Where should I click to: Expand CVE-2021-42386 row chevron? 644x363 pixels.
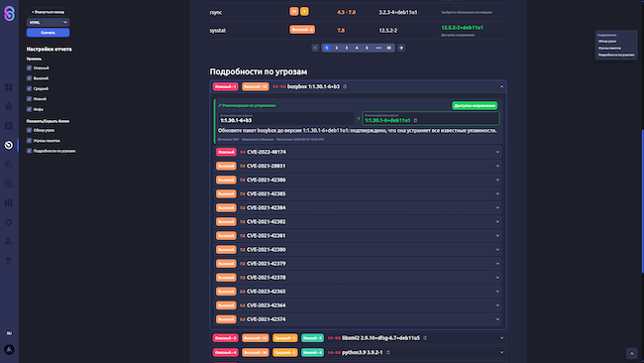[x=497, y=181]
